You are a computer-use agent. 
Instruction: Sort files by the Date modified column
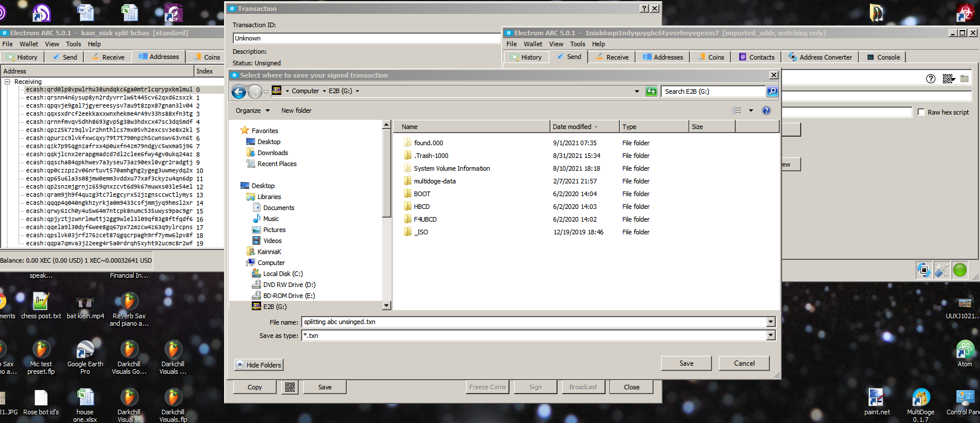coord(584,127)
